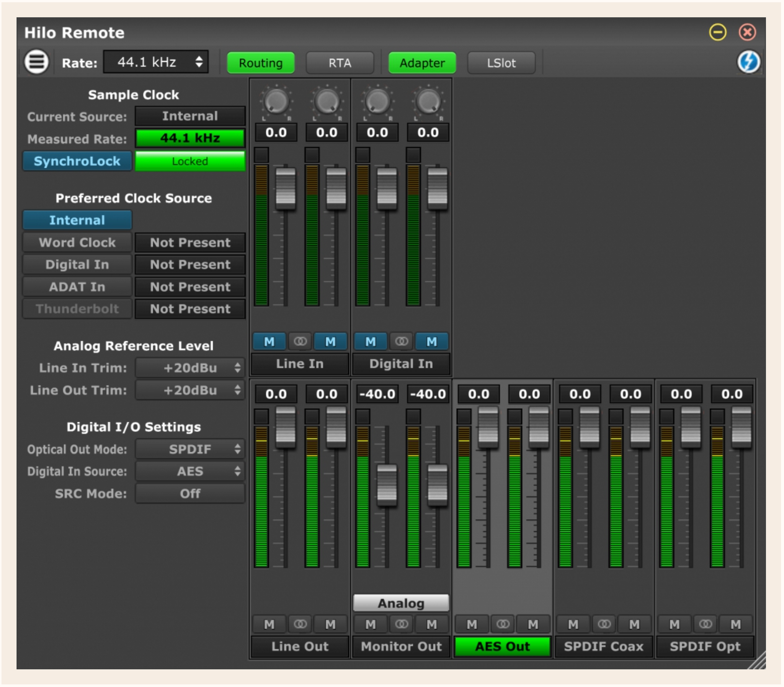Open the Rate dropdown
This screenshot has width=784, height=687.
[155, 61]
